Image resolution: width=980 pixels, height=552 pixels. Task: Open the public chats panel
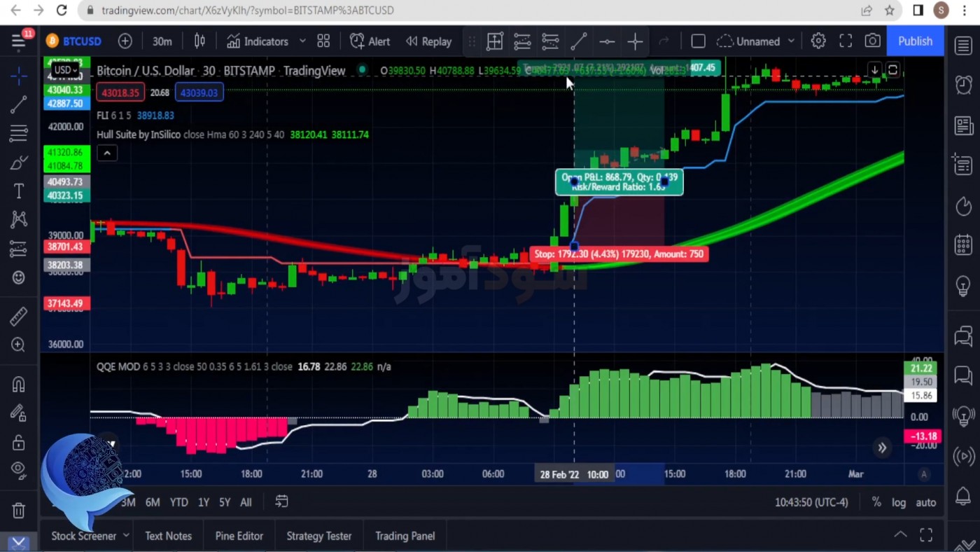pyautogui.click(x=964, y=336)
